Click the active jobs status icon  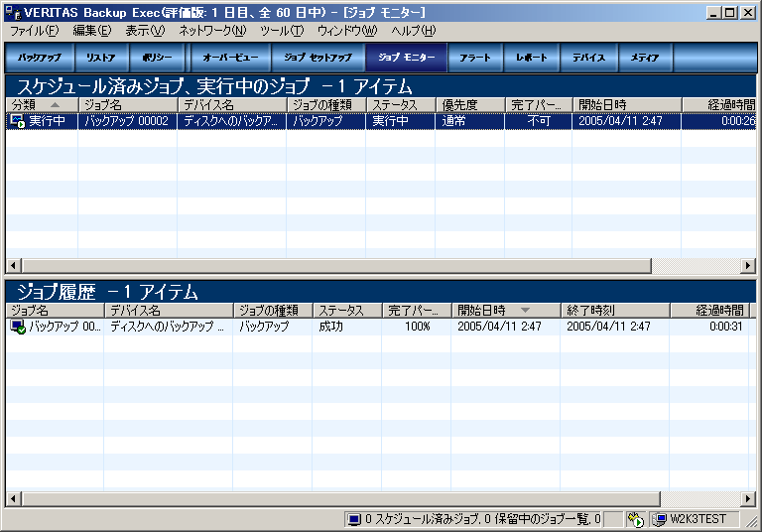coord(635,519)
